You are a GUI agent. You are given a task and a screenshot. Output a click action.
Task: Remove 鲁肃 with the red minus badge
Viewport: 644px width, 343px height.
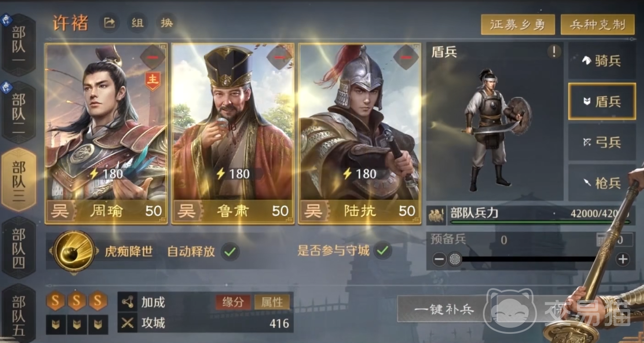tap(279, 57)
